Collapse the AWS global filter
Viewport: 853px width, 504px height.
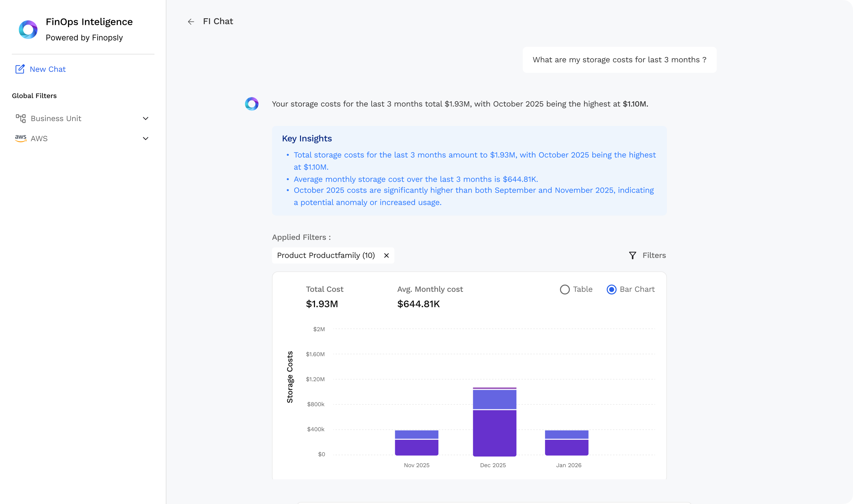(x=145, y=138)
